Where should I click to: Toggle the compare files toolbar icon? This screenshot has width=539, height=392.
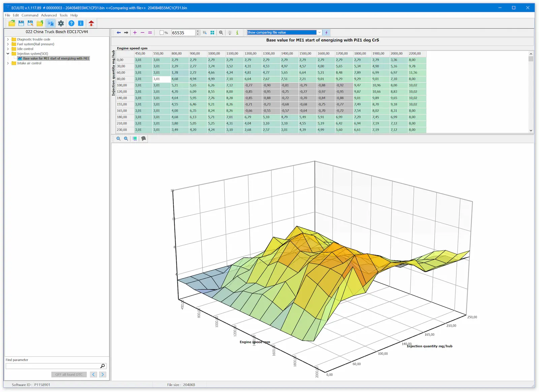pos(51,23)
